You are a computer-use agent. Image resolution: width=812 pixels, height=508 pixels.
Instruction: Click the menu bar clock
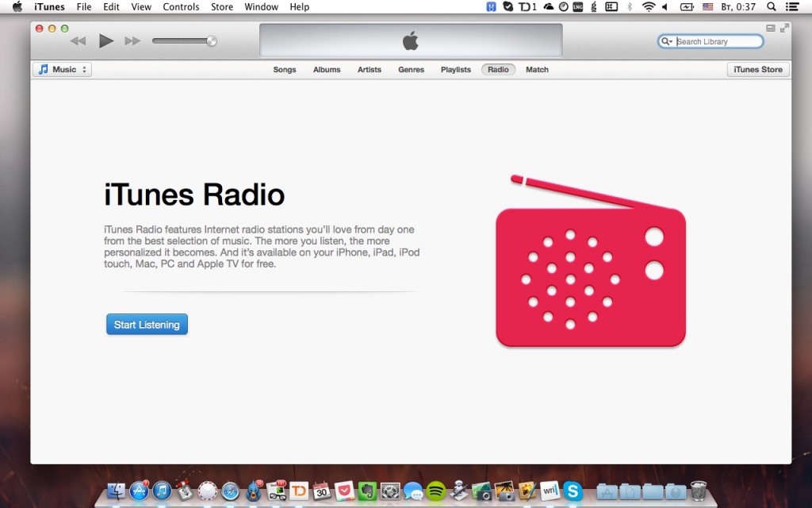click(738, 6)
